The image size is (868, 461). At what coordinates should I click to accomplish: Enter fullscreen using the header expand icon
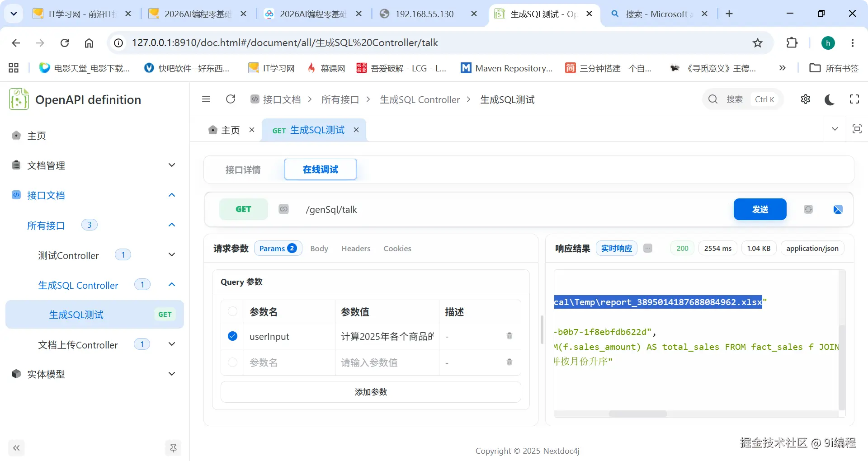854,99
